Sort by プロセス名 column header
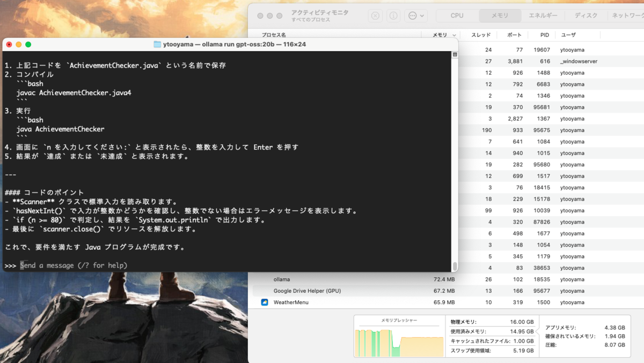Image resolution: width=644 pixels, height=363 pixels. pos(274,35)
